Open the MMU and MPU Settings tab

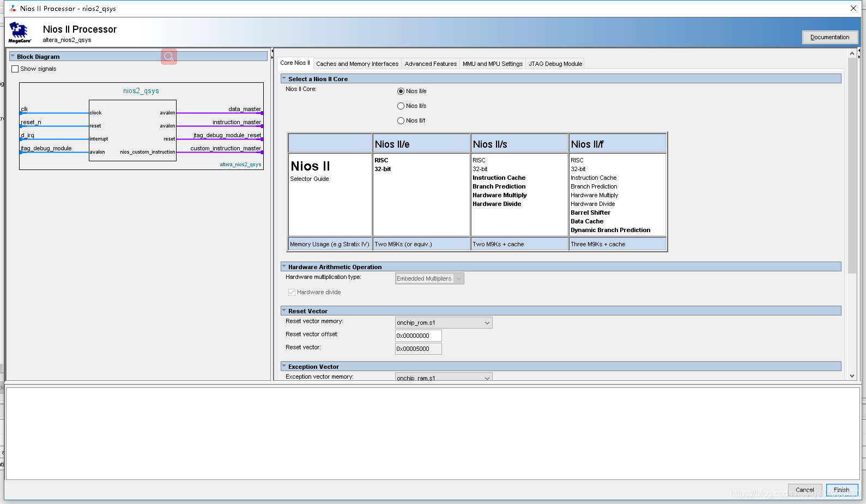tap(493, 64)
